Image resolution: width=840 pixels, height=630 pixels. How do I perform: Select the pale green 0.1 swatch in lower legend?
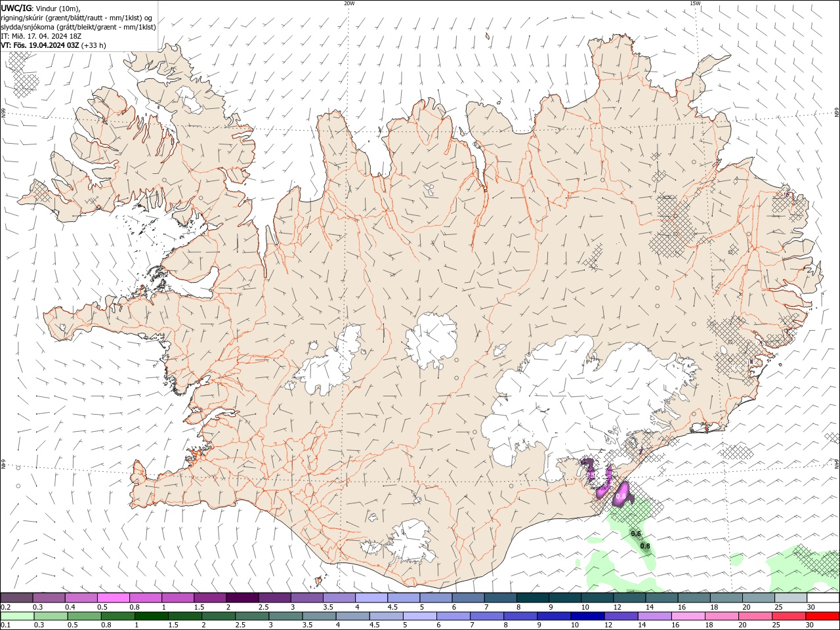click(x=18, y=616)
